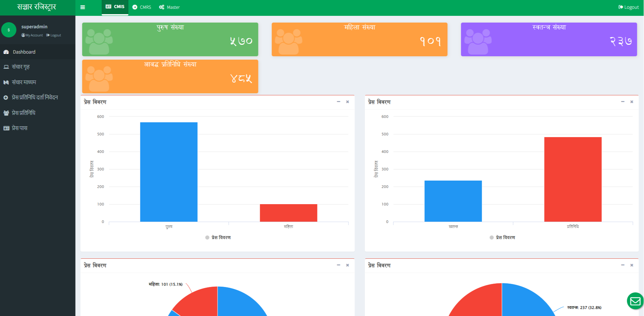Open the Master menu
The height and width of the screenshot is (316, 644).
(x=169, y=7)
